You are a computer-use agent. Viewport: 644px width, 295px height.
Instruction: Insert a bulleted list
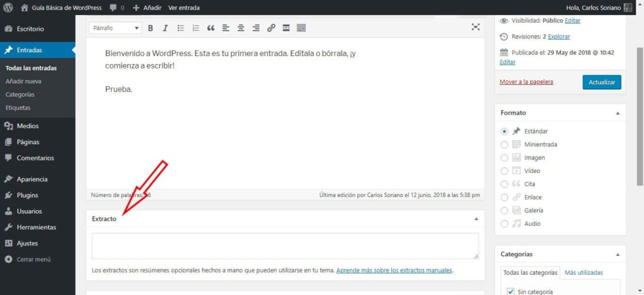click(x=180, y=28)
